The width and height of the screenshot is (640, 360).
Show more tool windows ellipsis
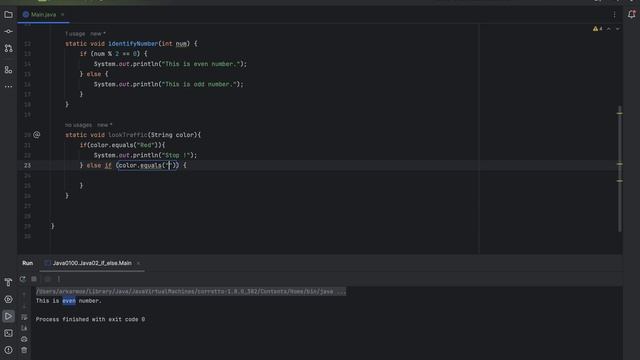tap(8, 87)
